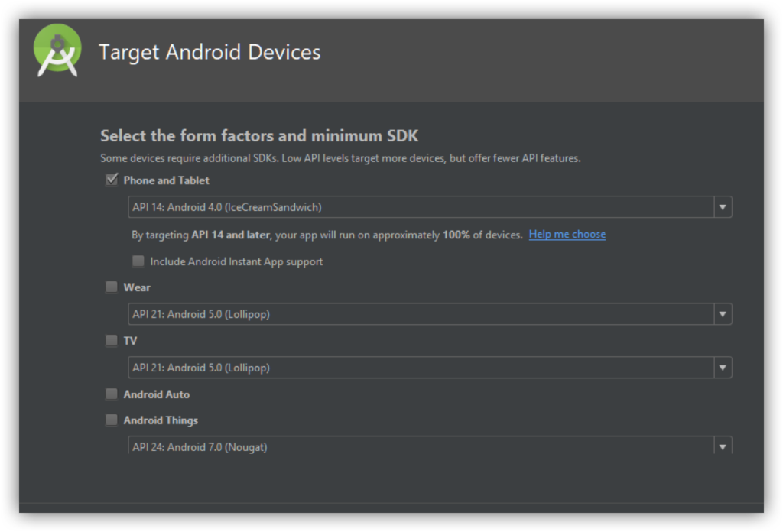Click the API 24 Android 7.0 Nougat field

pyautogui.click(x=430, y=445)
